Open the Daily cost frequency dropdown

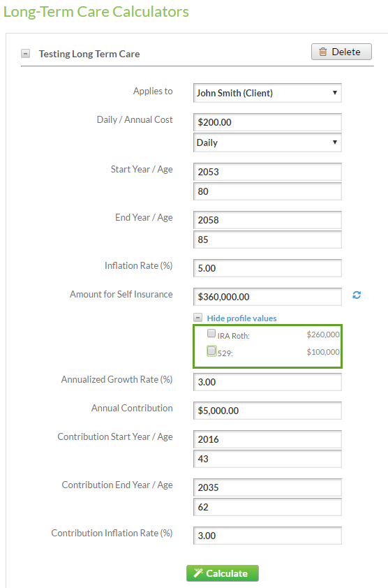coord(267,142)
